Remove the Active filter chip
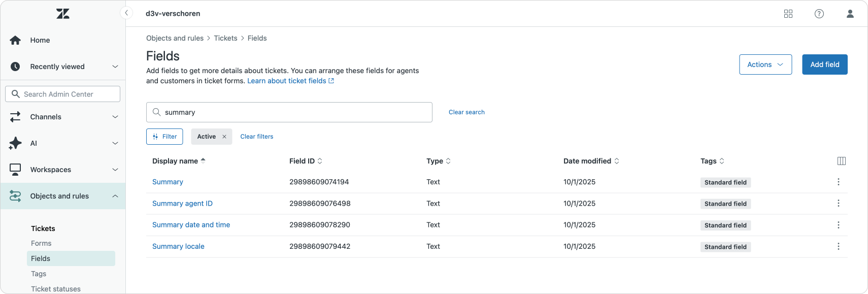 click(x=224, y=137)
